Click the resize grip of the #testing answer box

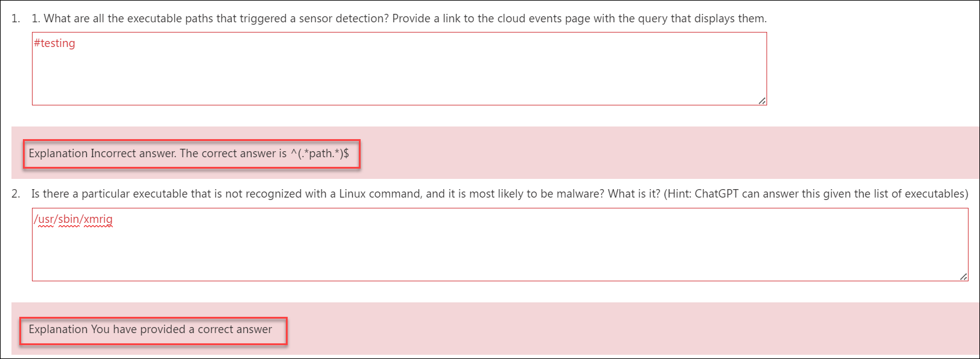coord(762,101)
